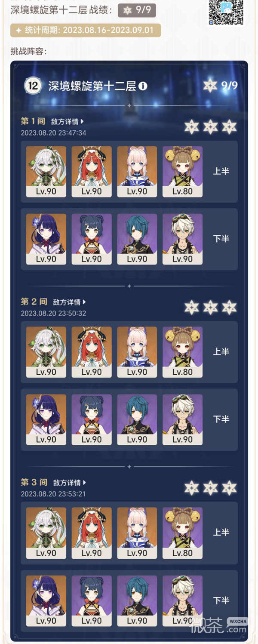Click the QR code image at top
The width and height of the screenshot is (258, 644).
coord(226,12)
